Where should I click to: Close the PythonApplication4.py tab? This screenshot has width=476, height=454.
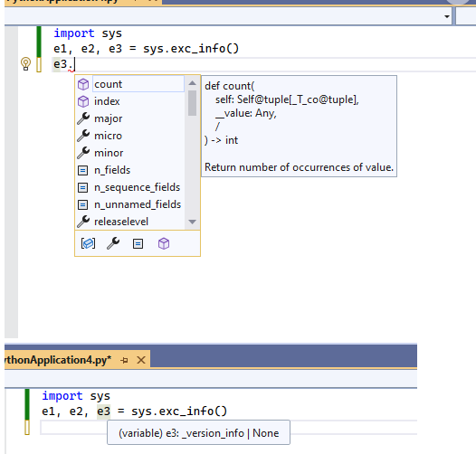tap(141, 360)
